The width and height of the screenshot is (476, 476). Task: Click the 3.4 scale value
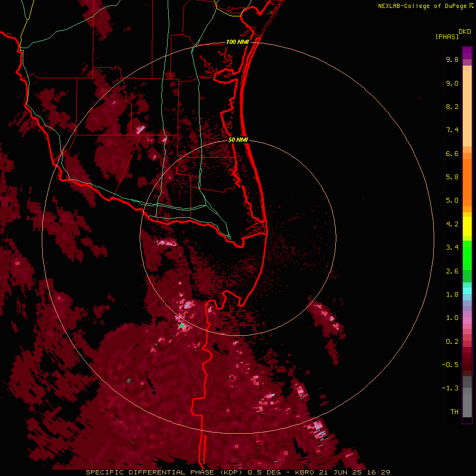(452, 248)
